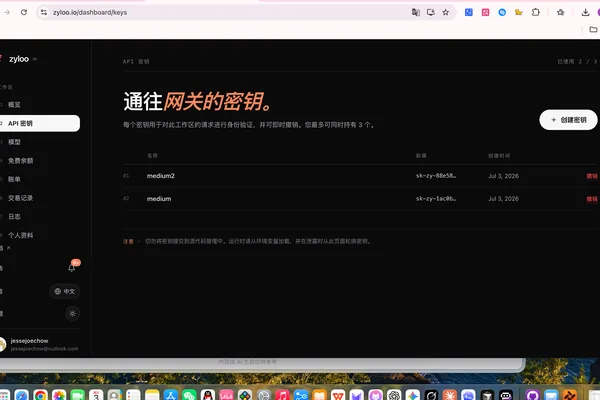Open the purple GitHub icon in Dock
Screen dimensions: 600x400
click(532, 395)
